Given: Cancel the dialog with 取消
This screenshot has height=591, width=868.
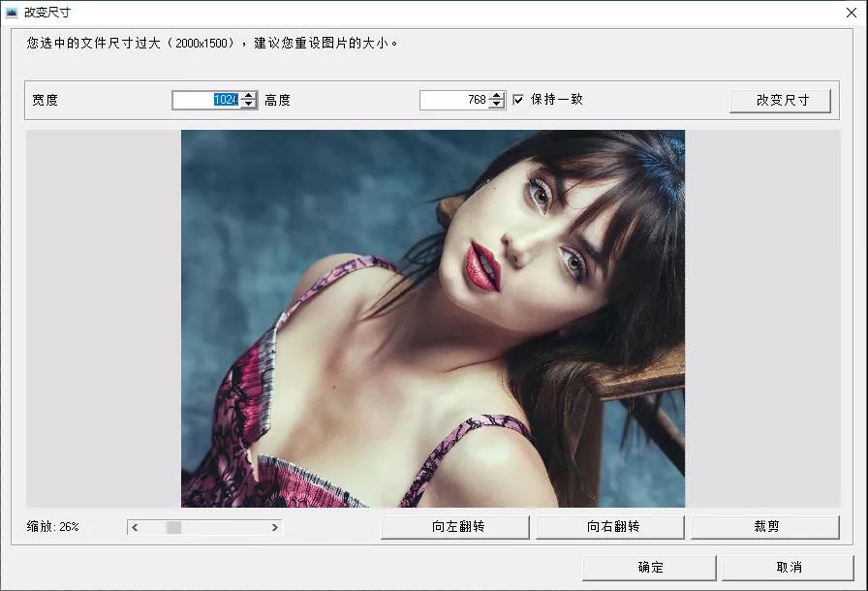Looking at the screenshot, I should click(x=788, y=568).
